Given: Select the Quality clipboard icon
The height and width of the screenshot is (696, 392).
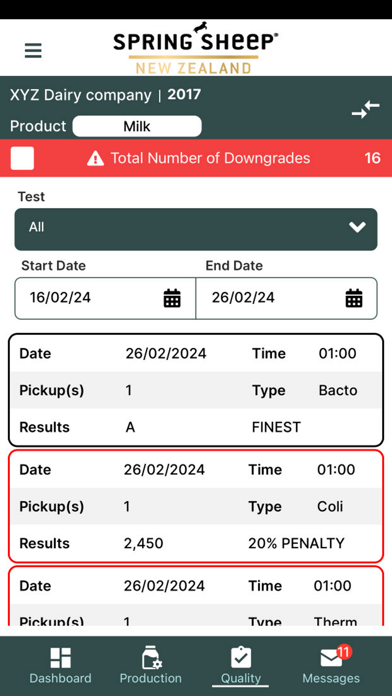Looking at the screenshot, I should point(241,657).
